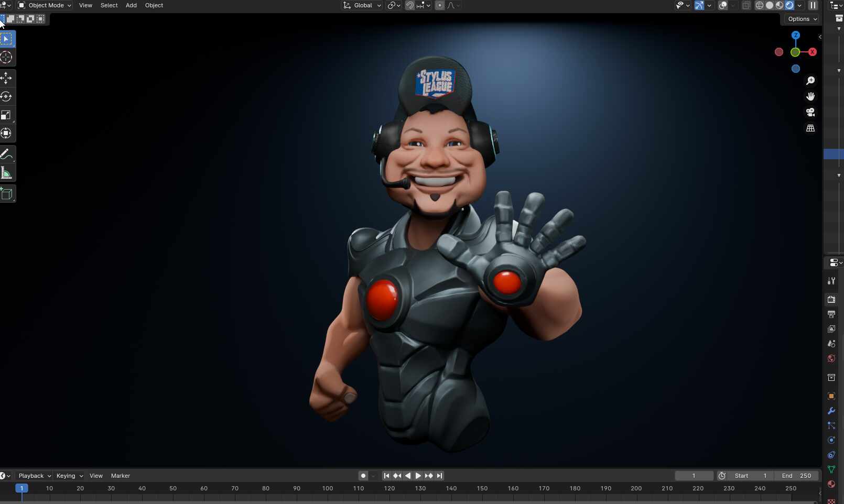Open the viewport View menu
Screen dimensions: 844x504
coord(85,5)
